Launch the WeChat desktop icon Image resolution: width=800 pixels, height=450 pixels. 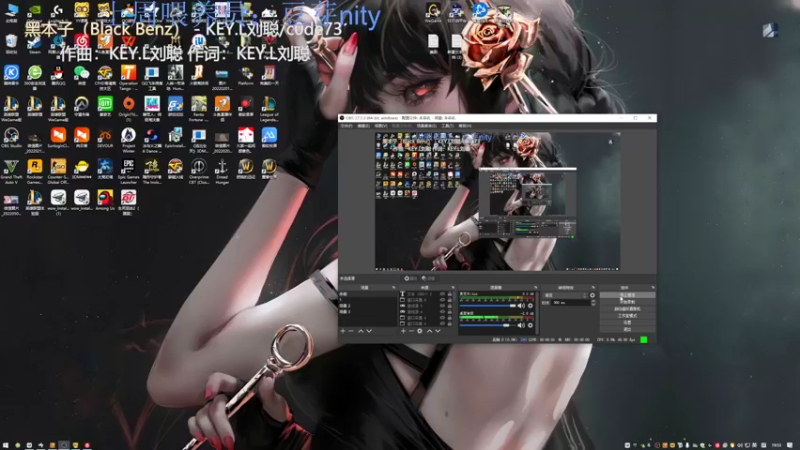coord(81,76)
